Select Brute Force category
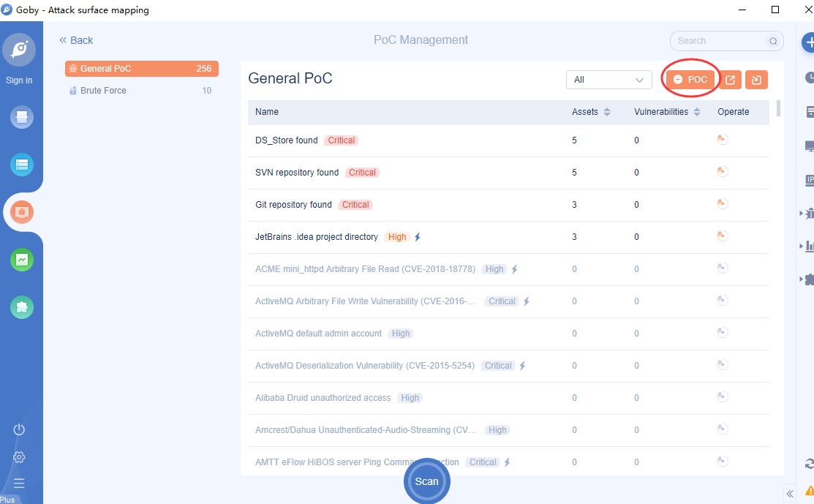 142,90
